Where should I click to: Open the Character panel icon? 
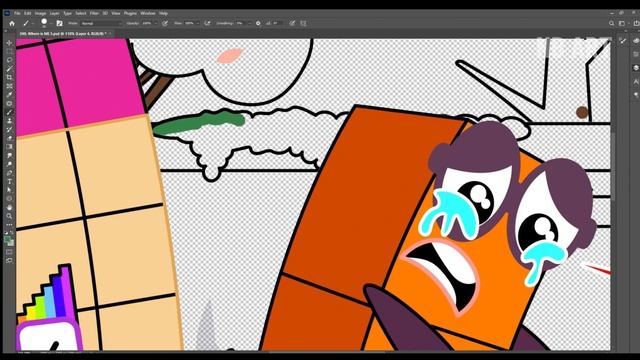(636, 81)
